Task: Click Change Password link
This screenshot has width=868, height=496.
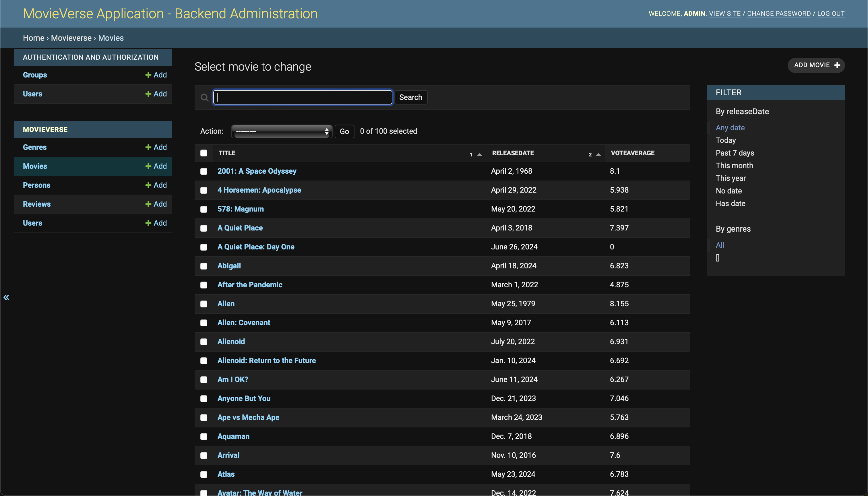Action: (779, 13)
